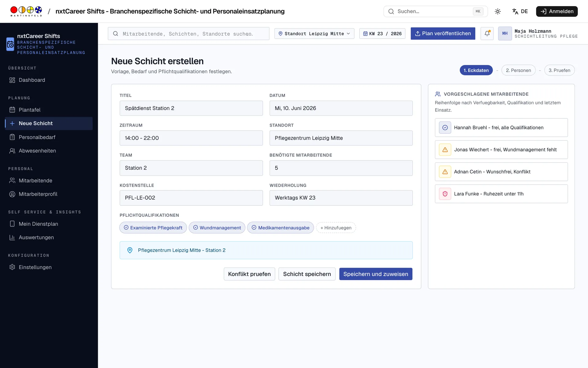Click the warning icon next to Adnan Cetin
The height and width of the screenshot is (368, 588).
445,172
